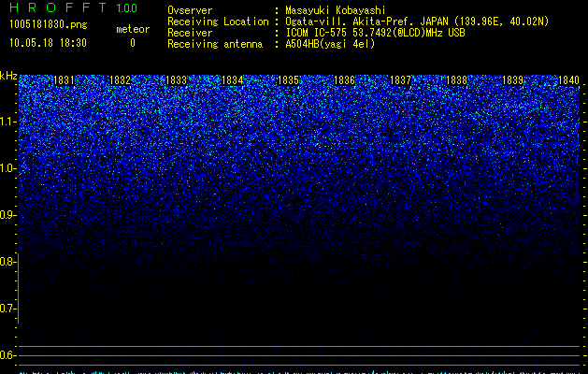Click the 1834 time marker
The width and height of the screenshot is (588, 374).
click(x=232, y=80)
